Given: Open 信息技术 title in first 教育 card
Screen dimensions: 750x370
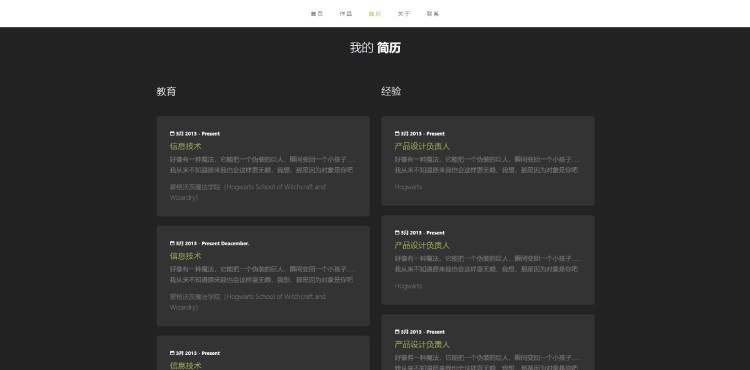Looking at the screenshot, I should click(186, 146).
